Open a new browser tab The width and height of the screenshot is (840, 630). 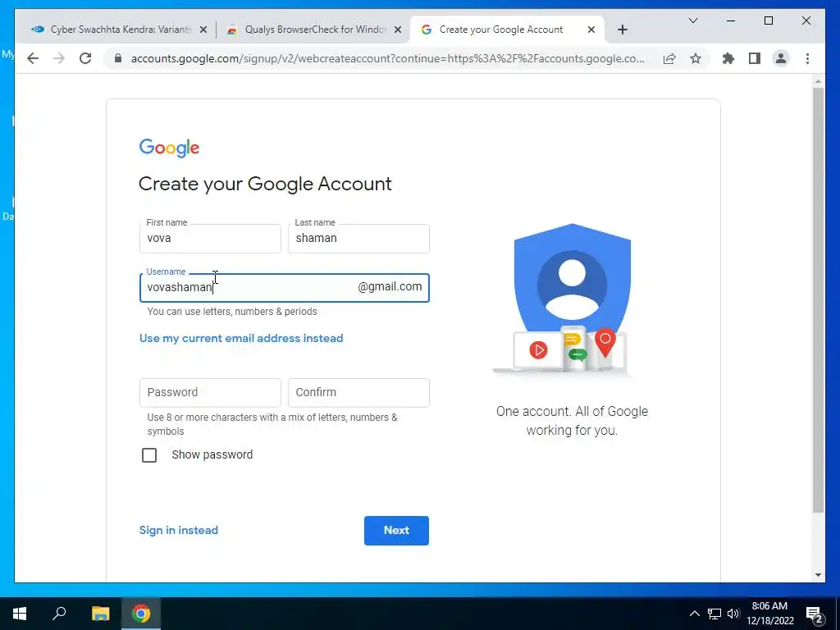(x=622, y=30)
